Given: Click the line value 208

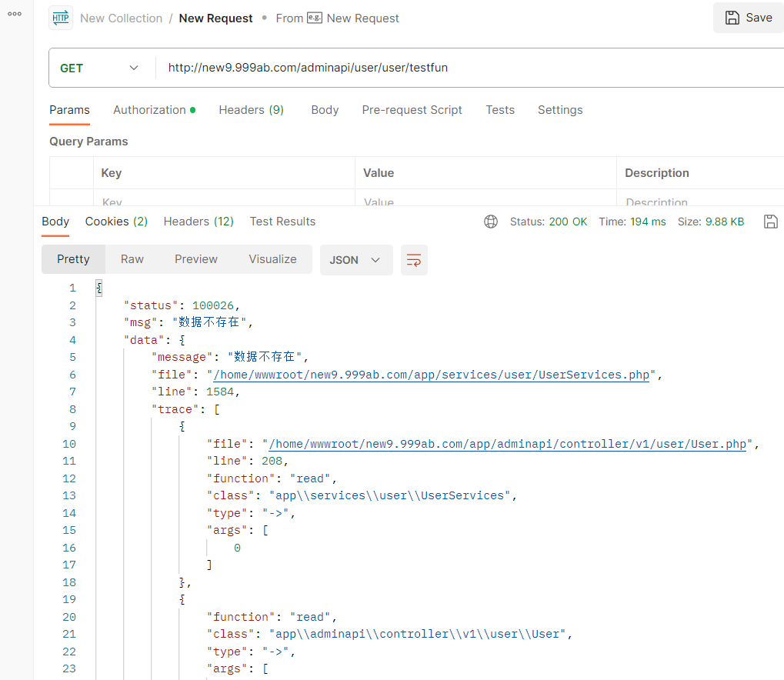Looking at the screenshot, I should coord(272,461).
